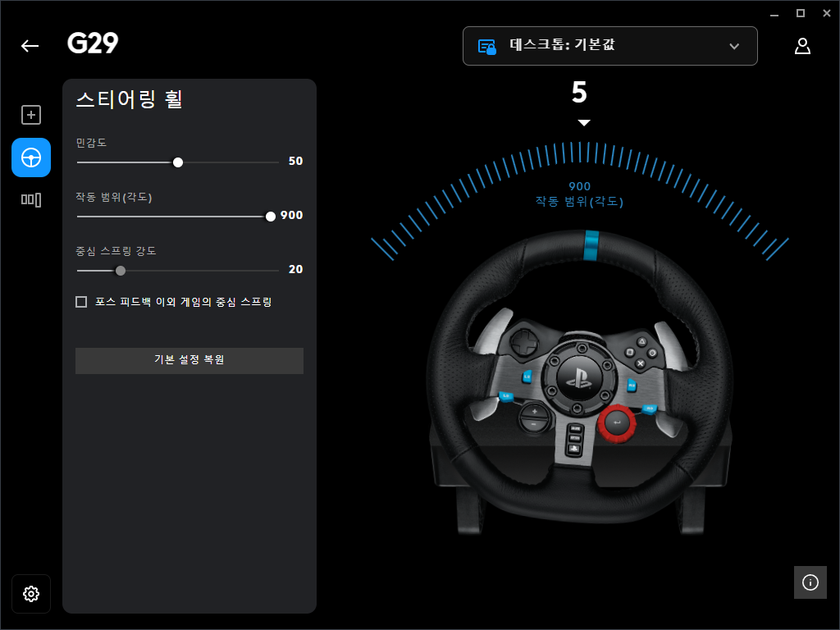Image resolution: width=840 pixels, height=630 pixels.
Task: Click the chevron arrow of profile selector
Action: point(734,47)
